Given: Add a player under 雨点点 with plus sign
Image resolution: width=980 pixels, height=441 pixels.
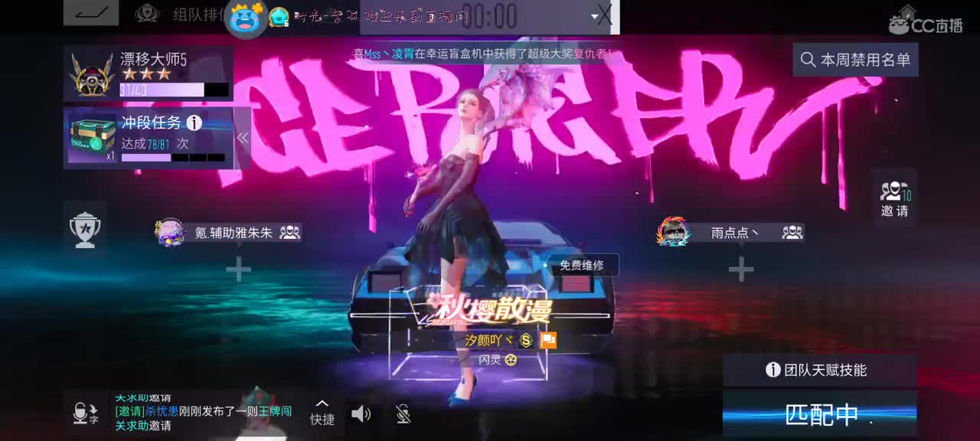Looking at the screenshot, I should click(x=740, y=269).
